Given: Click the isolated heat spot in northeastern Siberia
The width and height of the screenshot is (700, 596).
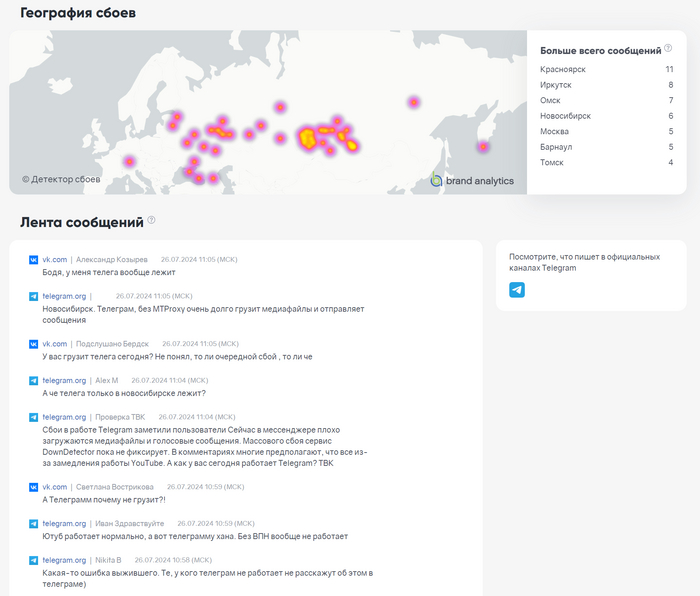Looking at the screenshot, I should tap(414, 102).
